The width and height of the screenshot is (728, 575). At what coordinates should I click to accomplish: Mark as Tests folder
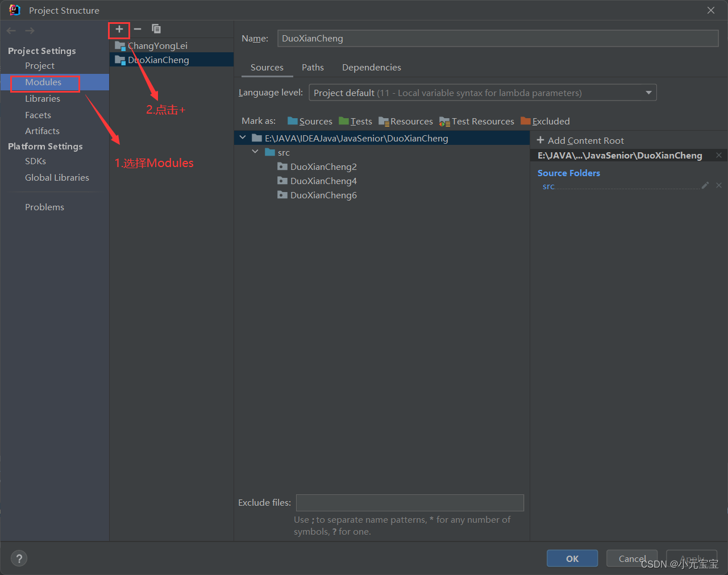click(355, 121)
